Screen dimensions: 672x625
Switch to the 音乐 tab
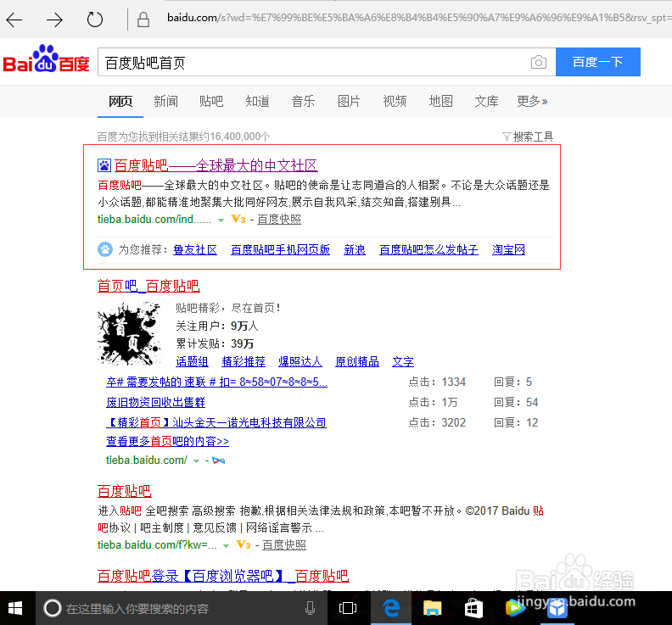303,102
